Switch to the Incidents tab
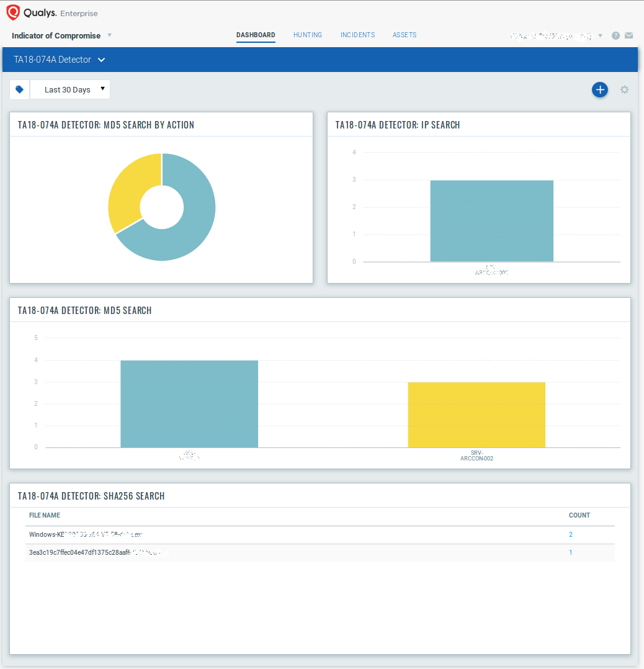The height and width of the screenshot is (669, 644). [x=357, y=35]
